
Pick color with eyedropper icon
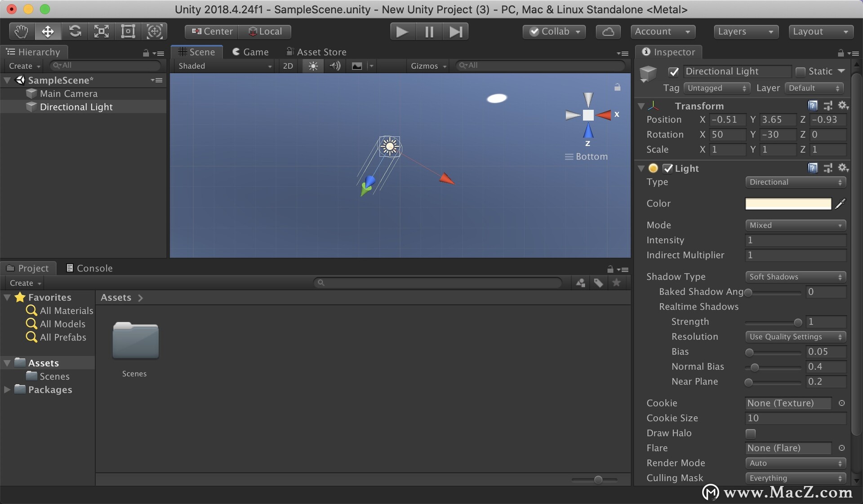(840, 203)
